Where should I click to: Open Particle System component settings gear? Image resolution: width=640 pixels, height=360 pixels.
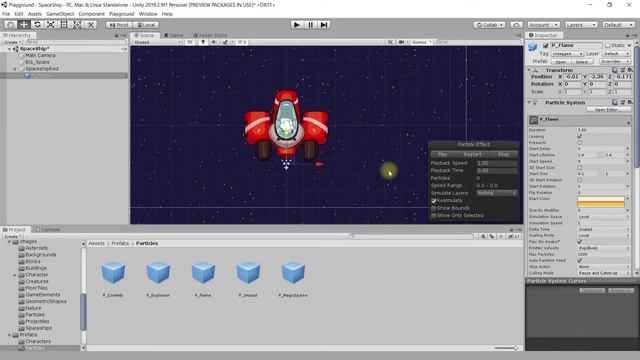630,102
